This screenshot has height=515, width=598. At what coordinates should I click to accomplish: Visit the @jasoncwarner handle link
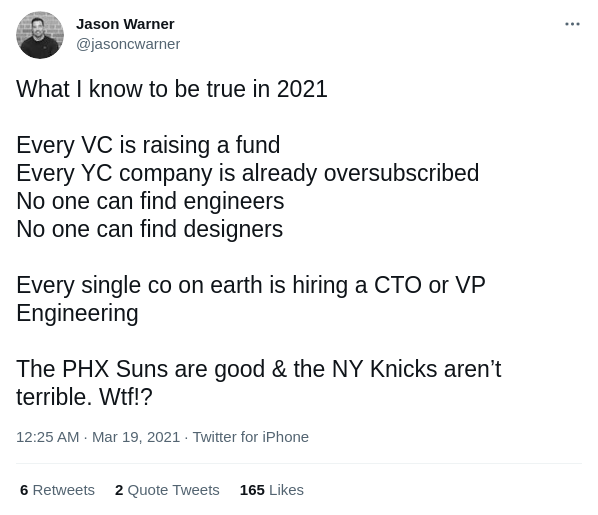tap(128, 44)
